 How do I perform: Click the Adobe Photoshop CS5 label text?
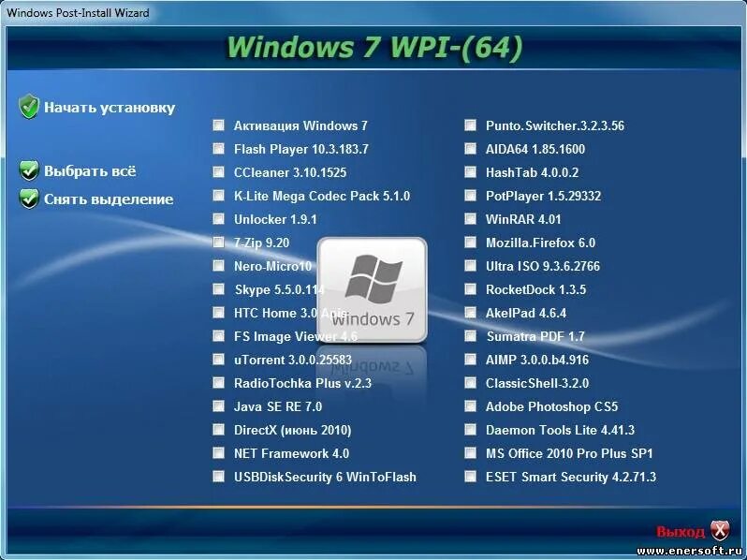pos(551,407)
